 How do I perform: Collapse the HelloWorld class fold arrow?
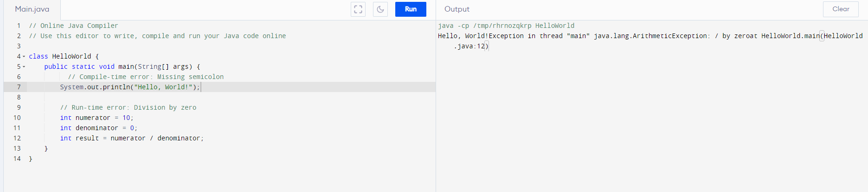pyautogui.click(x=24, y=56)
